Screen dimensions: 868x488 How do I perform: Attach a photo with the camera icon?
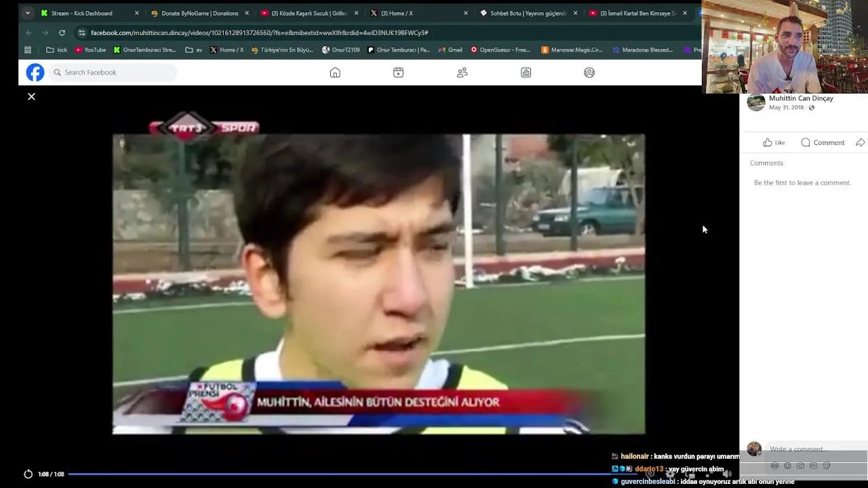pyautogui.click(x=800, y=466)
